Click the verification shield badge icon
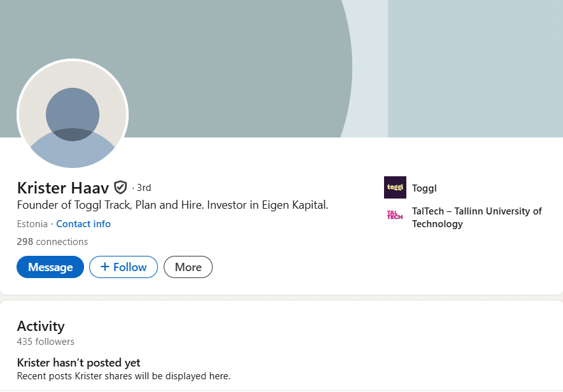Screen dimensions: 563x392 point(120,187)
